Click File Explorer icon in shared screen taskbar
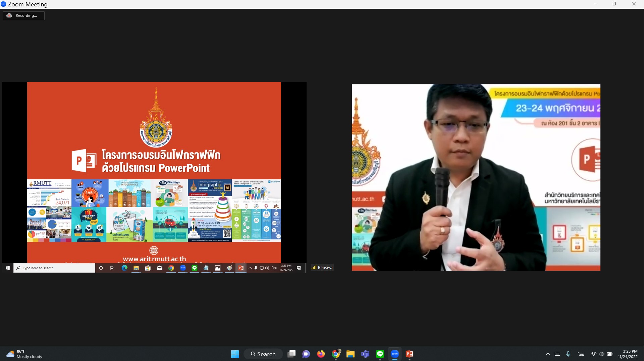The image size is (644, 361). (x=136, y=268)
